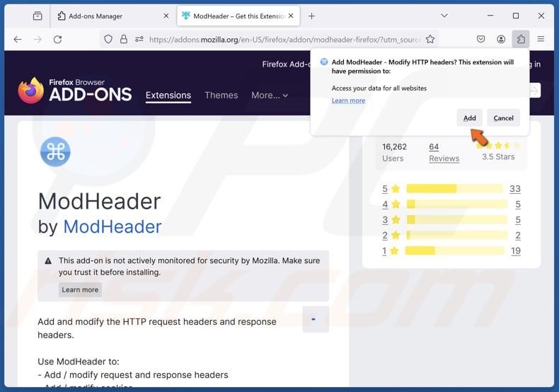Click the ModHeader extension icon image
Screen dimensions: 559x392
click(55, 152)
